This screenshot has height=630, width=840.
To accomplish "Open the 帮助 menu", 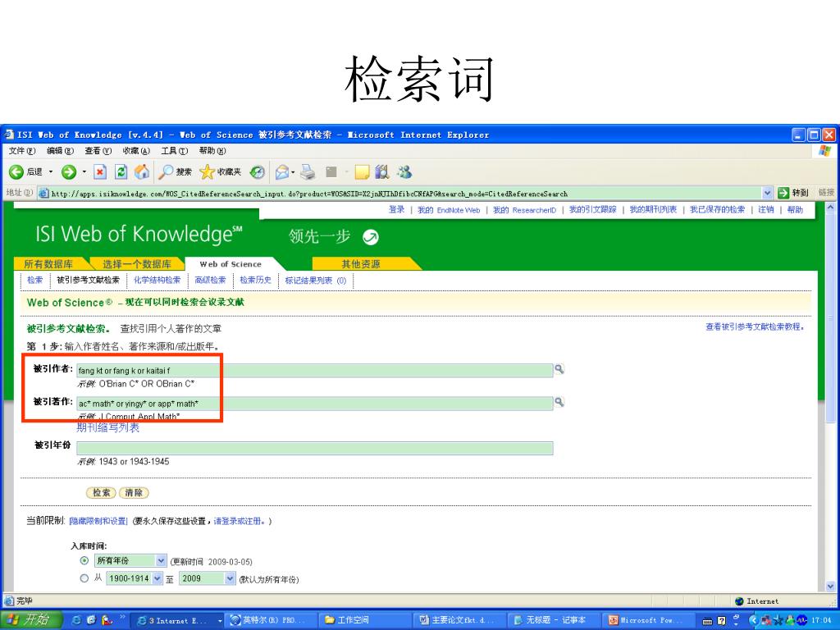I will (x=212, y=151).
